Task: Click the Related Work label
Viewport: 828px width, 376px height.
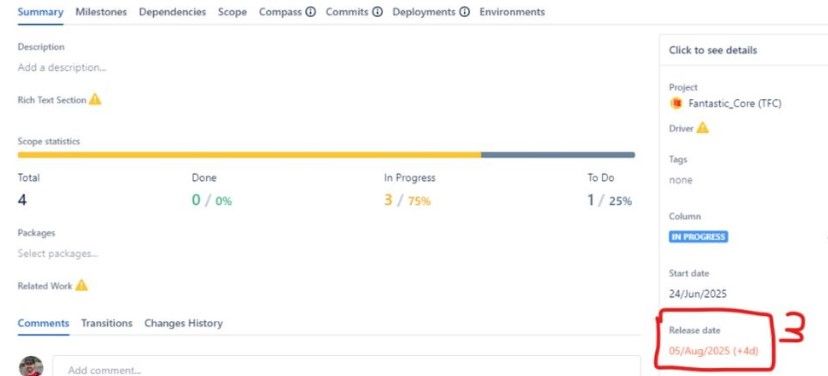Action: pos(45,286)
